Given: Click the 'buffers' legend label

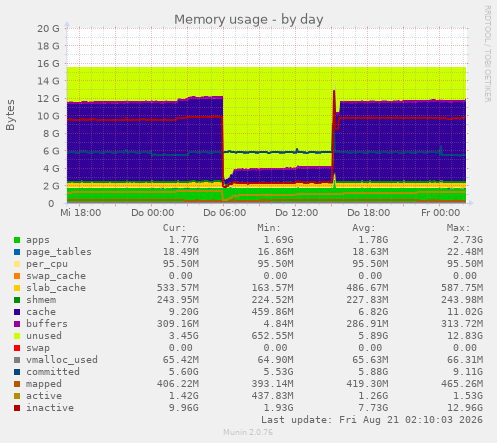Looking at the screenshot, I should click(47, 324).
